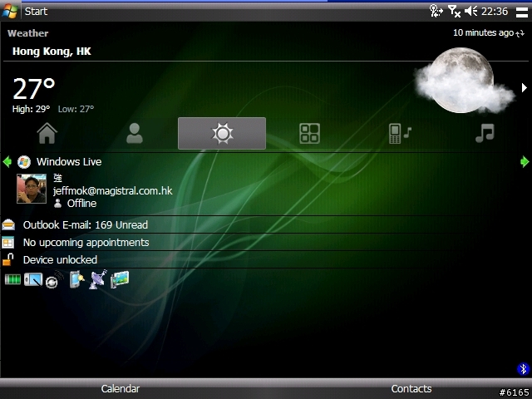Screen dimensions: 532x399
Task: Switch to the Music note tab
Action: point(485,133)
